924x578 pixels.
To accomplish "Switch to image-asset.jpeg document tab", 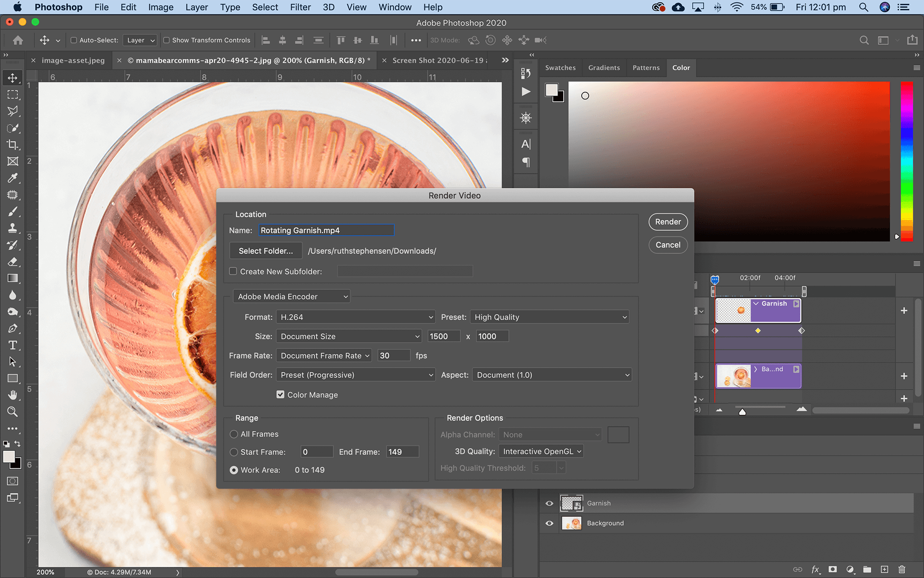I will point(73,61).
